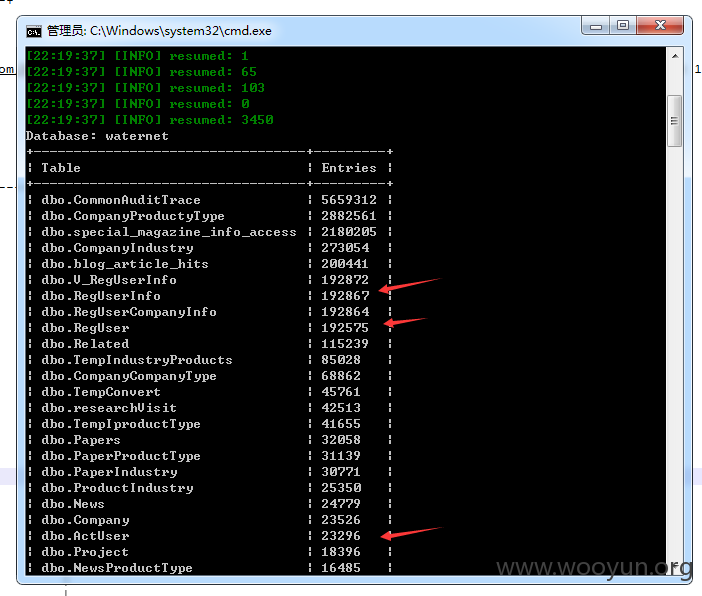Click the entries value 85028
The width and height of the screenshot is (702, 596).
coord(341,360)
